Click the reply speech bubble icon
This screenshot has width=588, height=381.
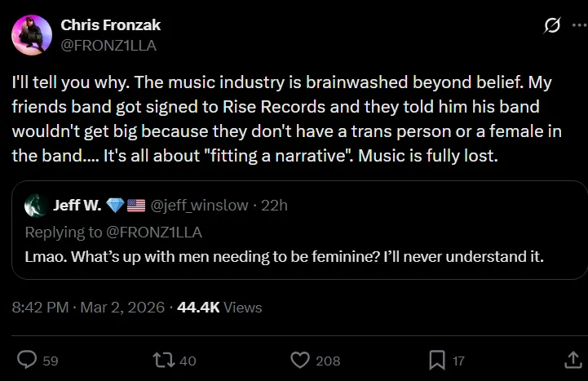28,360
